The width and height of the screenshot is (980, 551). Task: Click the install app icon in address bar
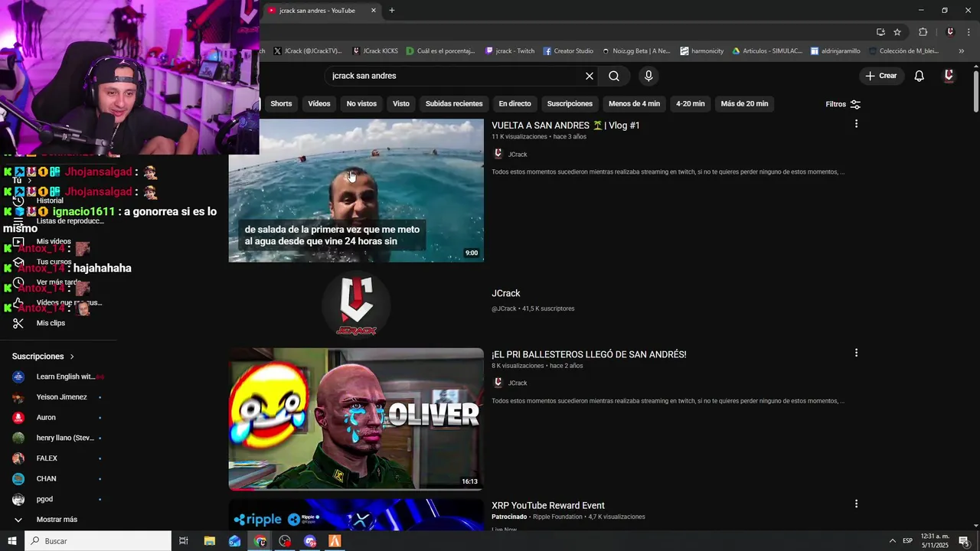[x=880, y=32]
